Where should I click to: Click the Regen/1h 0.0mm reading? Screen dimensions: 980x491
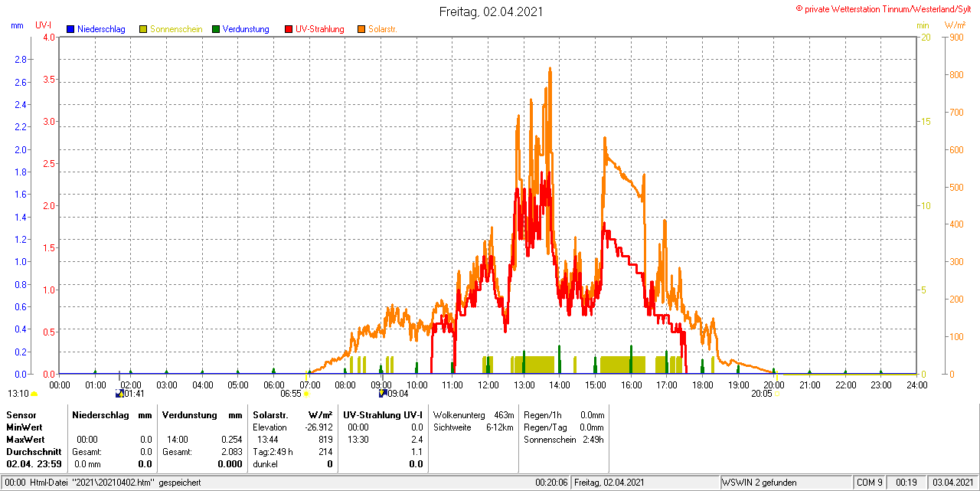coord(563,414)
